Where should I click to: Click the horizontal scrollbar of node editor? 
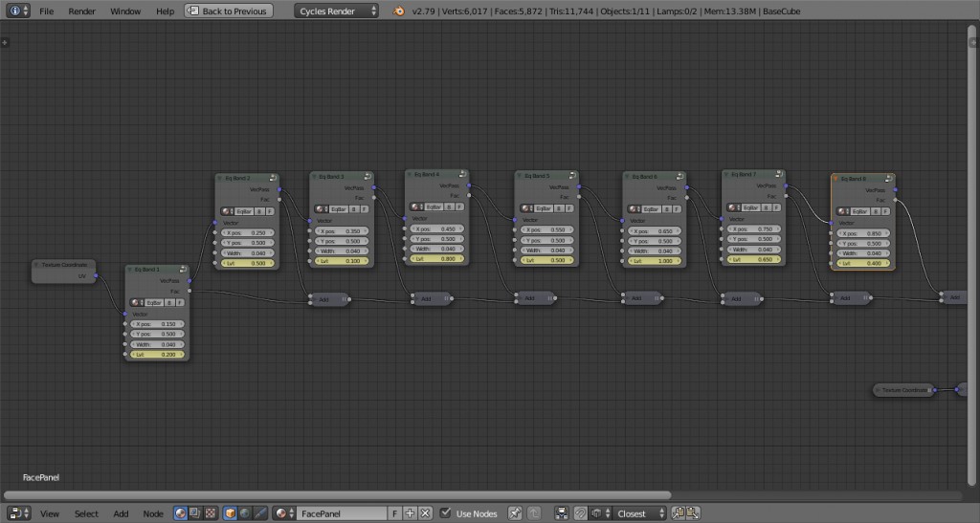pos(338,495)
